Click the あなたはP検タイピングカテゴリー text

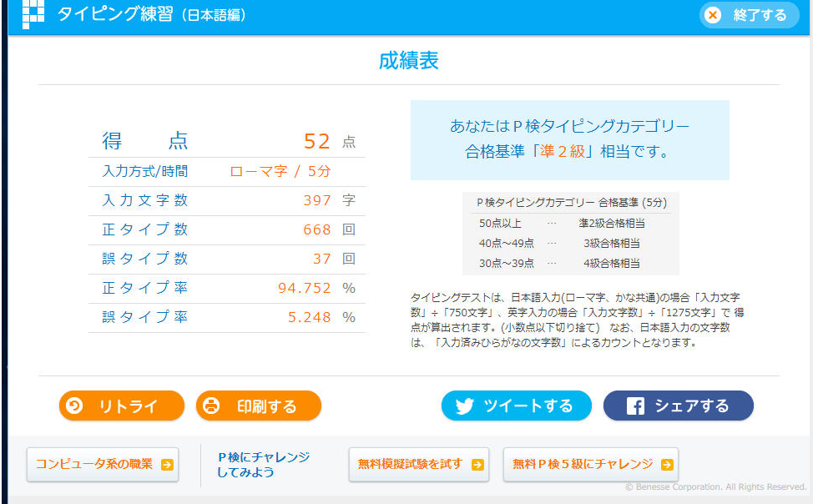(569, 126)
